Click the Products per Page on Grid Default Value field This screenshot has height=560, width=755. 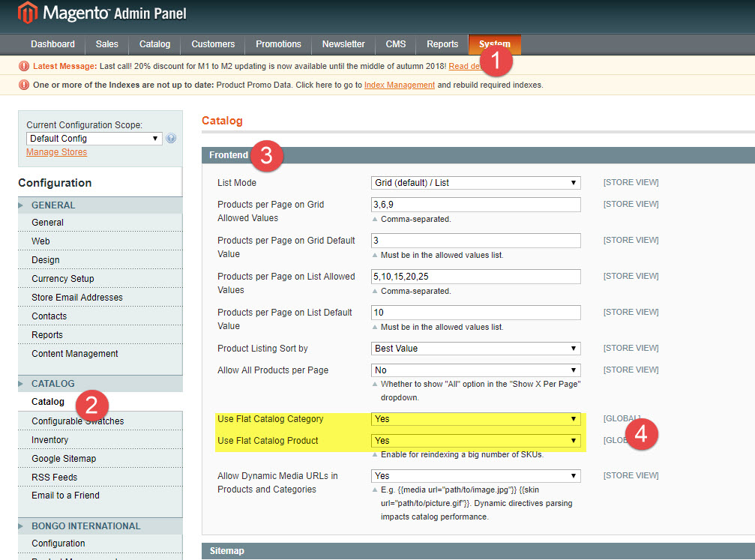click(476, 240)
